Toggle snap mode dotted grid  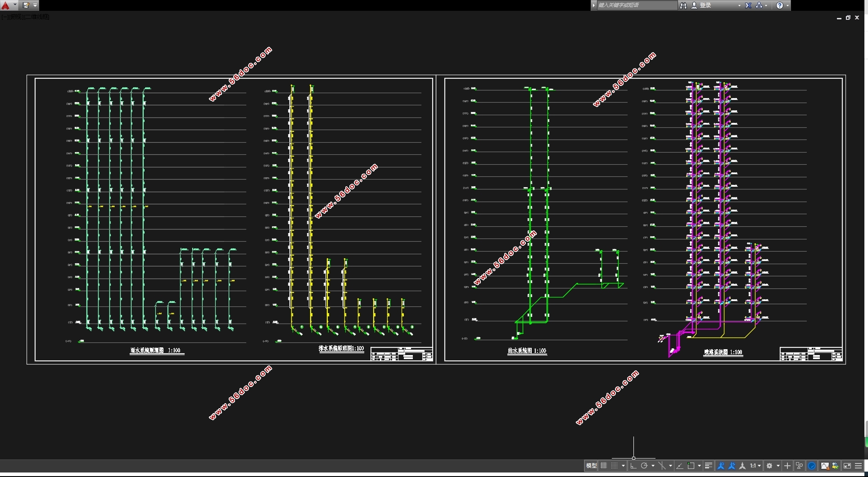coord(614,466)
